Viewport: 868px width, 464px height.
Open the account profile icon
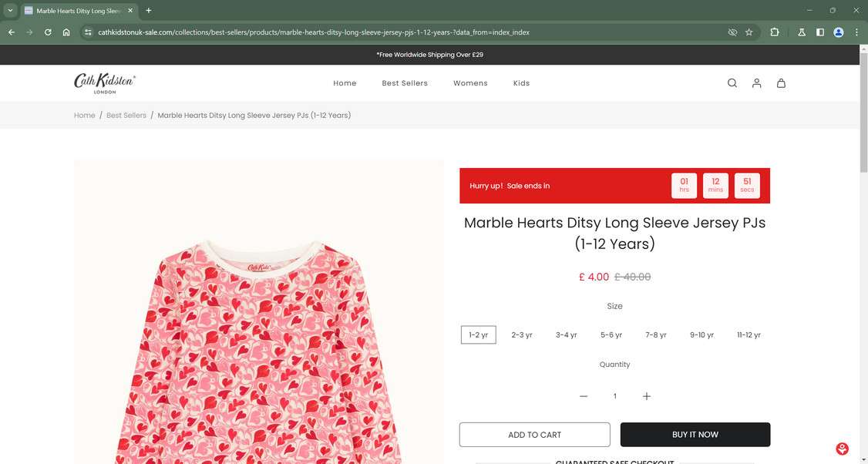coord(756,82)
